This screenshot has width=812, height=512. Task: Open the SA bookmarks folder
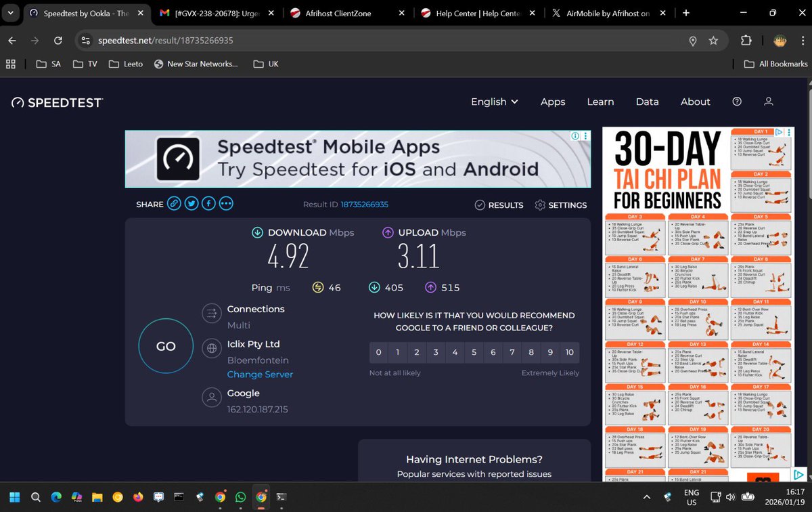pyautogui.click(x=48, y=64)
